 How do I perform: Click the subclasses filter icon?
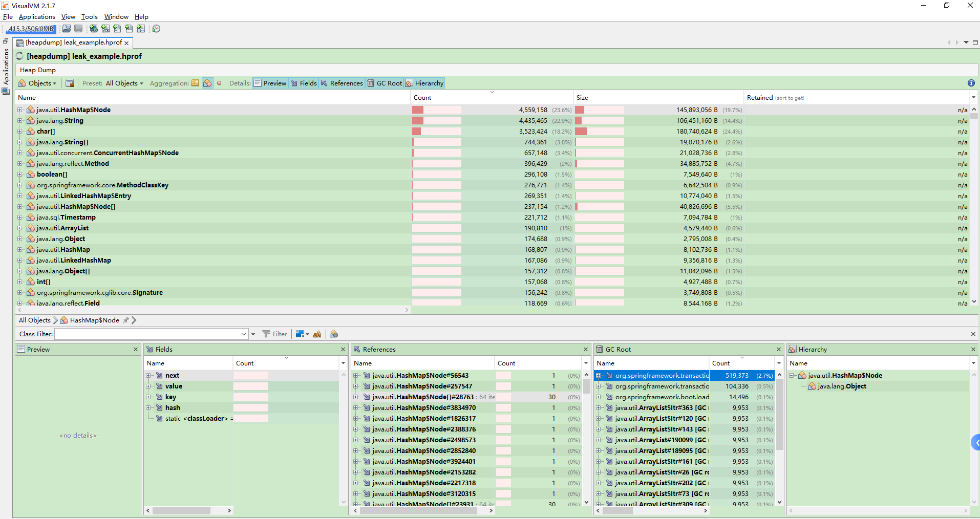[x=334, y=334]
